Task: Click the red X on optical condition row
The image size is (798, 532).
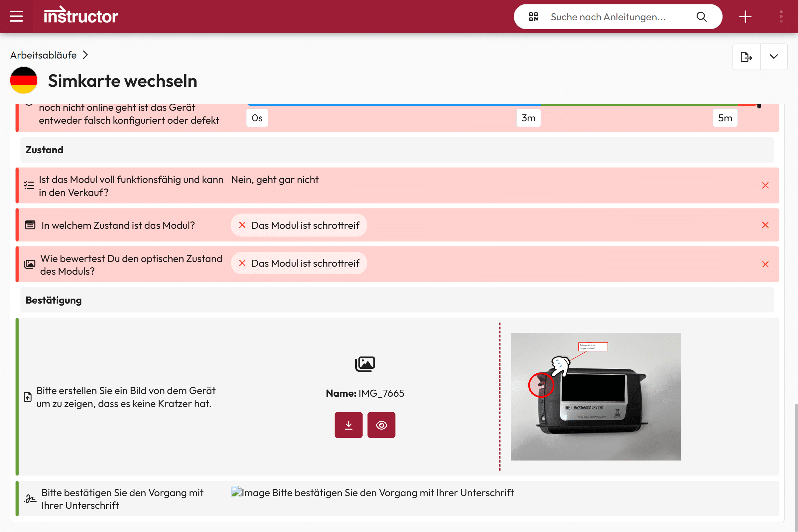Action: 765,264
